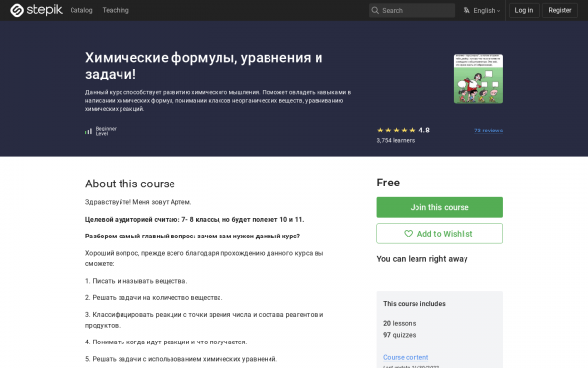Image resolution: width=588 pixels, height=368 pixels.
Task: Click the language translate icon
Action: pyautogui.click(x=466, y=10)
